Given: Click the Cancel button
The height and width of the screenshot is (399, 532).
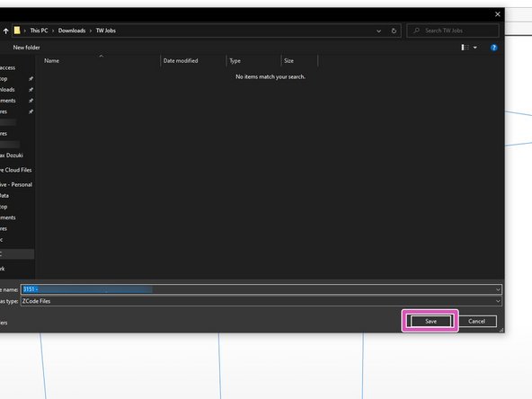Looking at the screenshot, I should click(476, 322).
